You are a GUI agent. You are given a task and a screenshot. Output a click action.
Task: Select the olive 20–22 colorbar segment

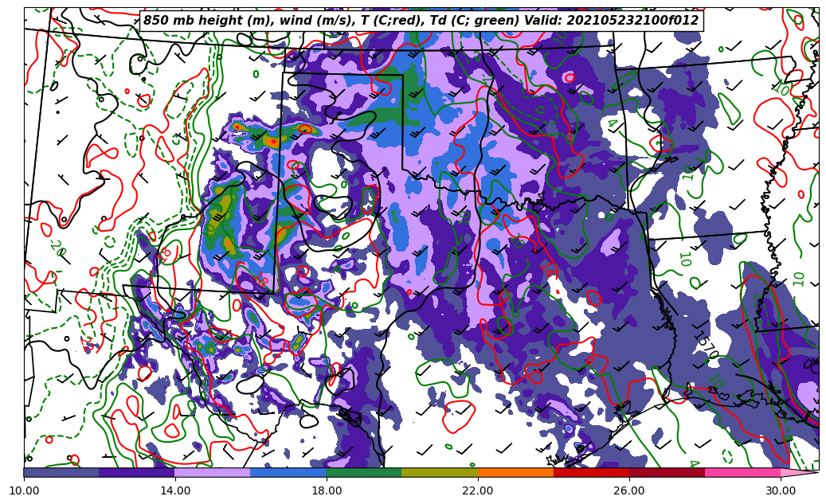point(440,472)
